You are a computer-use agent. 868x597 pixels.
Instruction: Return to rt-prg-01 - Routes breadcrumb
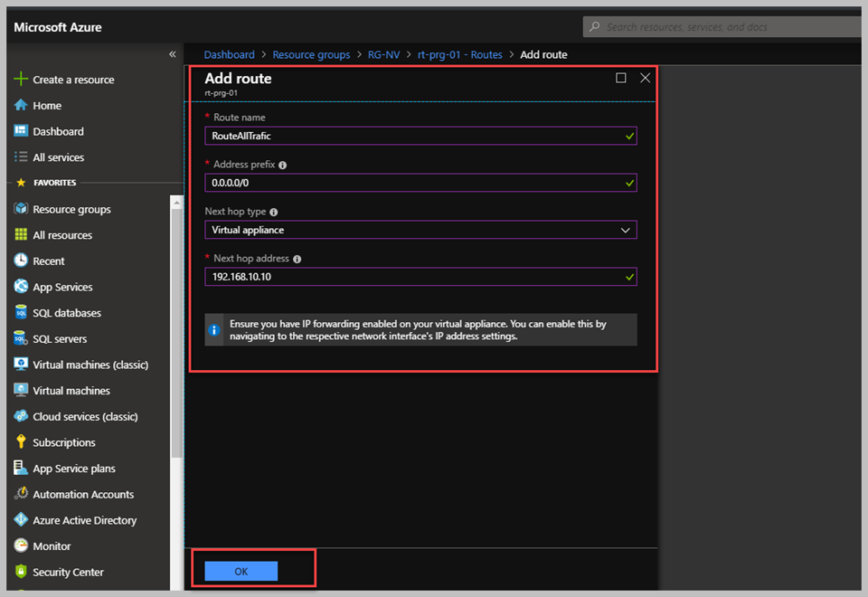coord(459,55)
